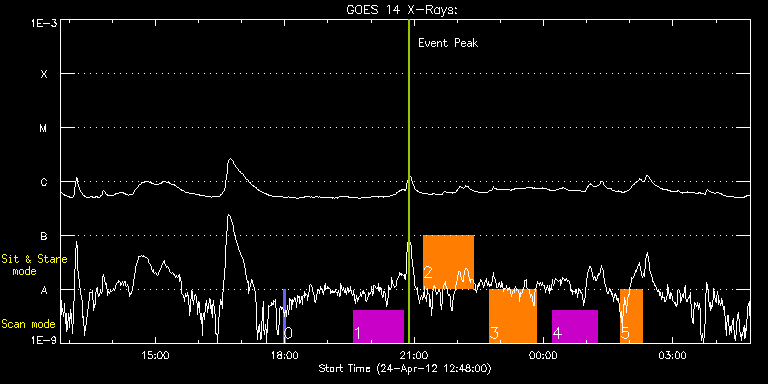Click the 21:00 time axis tick label
The image size is (768, 384).
414,356
